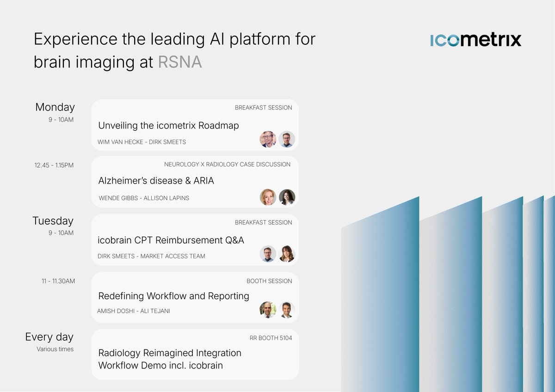Click male speaker photo in CPT Reimbursement session

(x=268, y=254)
